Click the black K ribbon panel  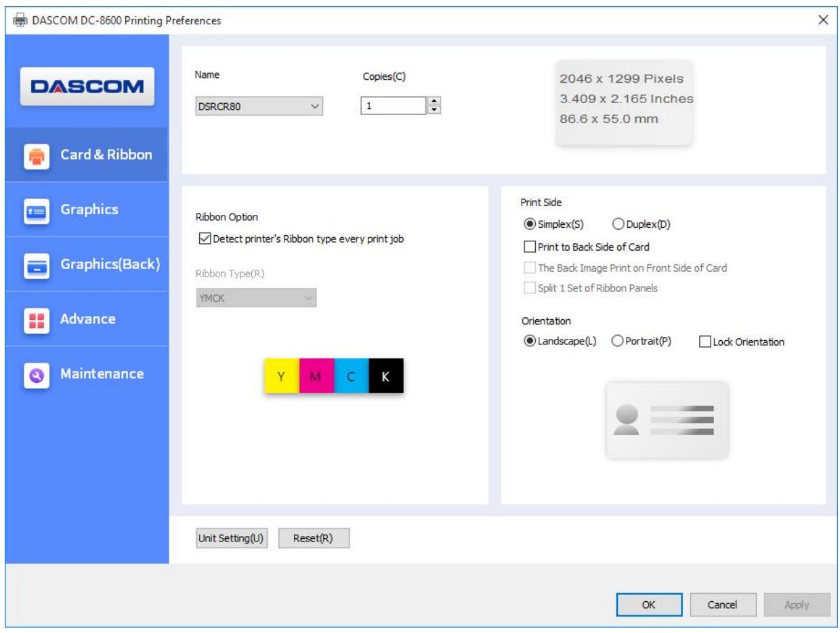[386, 376]
